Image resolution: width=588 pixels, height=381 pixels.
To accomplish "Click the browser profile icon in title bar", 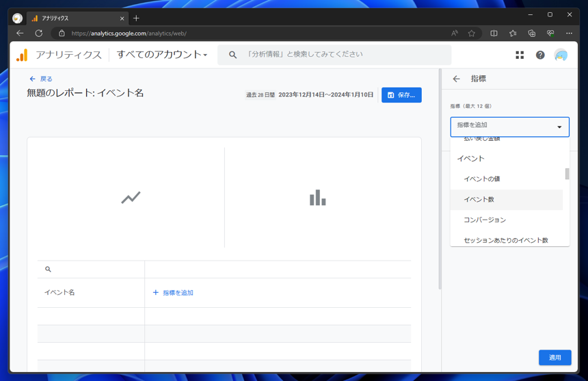I will (17, 18).
